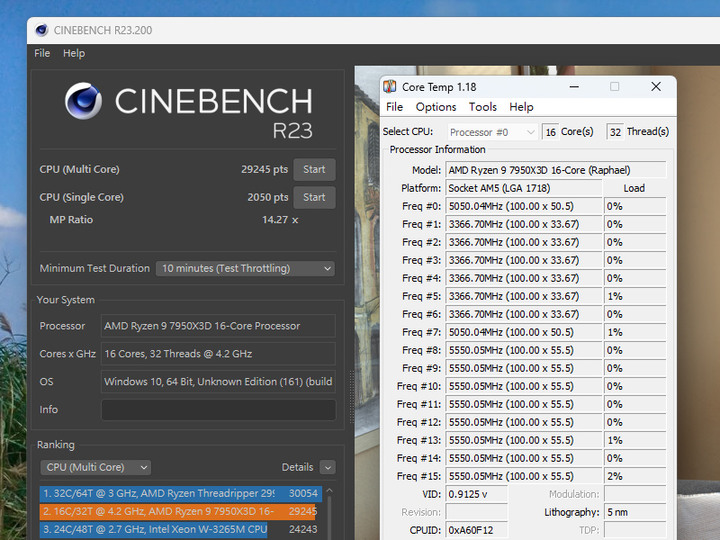Image resolution: width=720 pixels, height=540 pixels.
Task: Open Core Temp File menu
Action: [394, 107]
